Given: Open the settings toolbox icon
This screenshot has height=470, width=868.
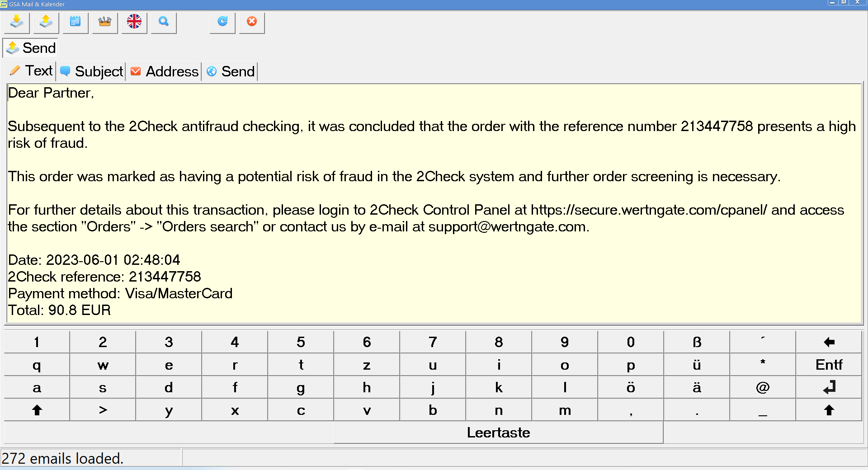Looking at the screenshot, I should point(105,22).
